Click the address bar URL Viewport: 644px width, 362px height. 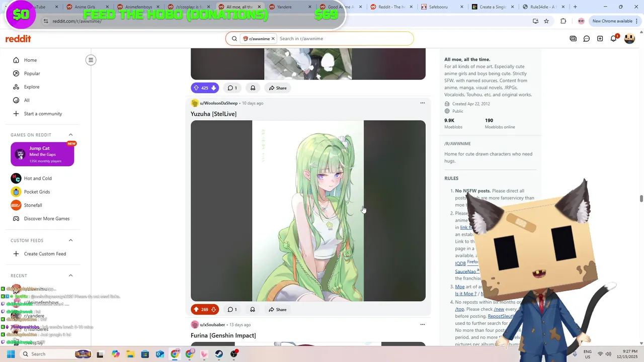[77, 21]
